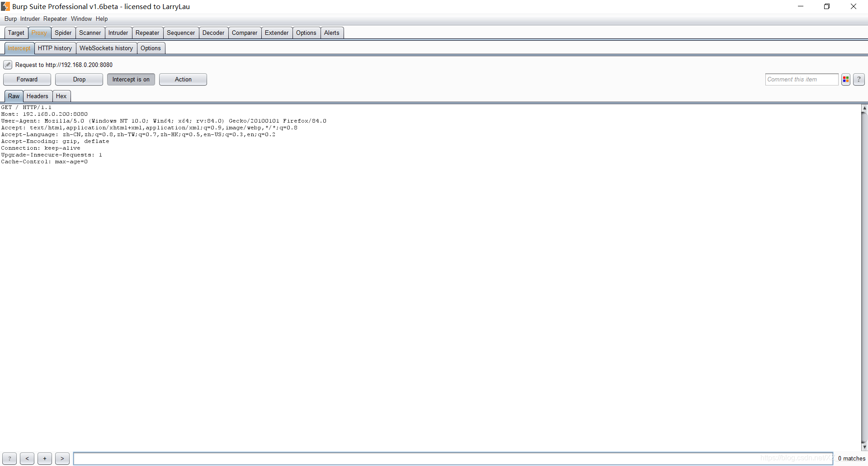Switch to the Hex view tab
The height and width of the screenshot is (466, 868).
tap(61, 96)
